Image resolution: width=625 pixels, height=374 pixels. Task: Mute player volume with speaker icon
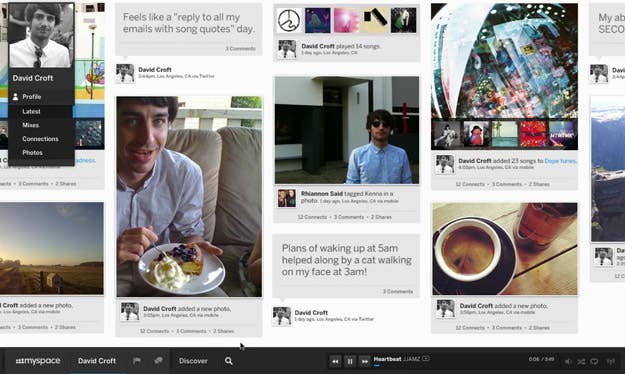point(568,361)
